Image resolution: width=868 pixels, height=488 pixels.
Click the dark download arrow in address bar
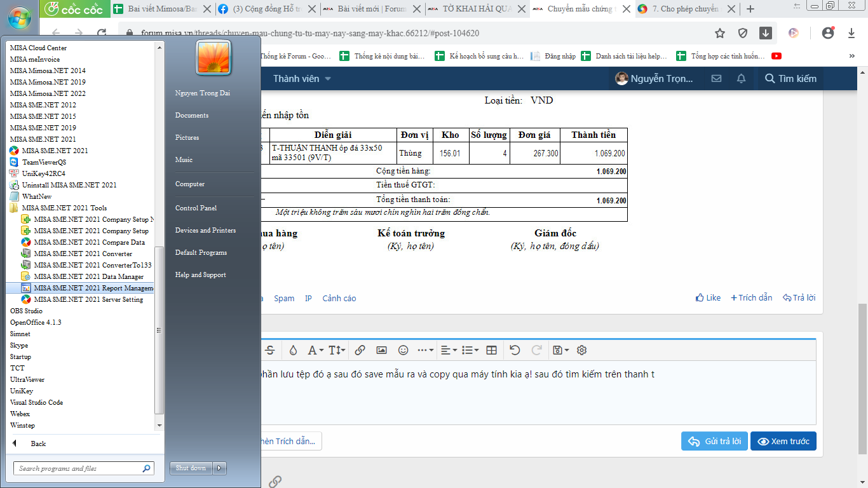766,33
